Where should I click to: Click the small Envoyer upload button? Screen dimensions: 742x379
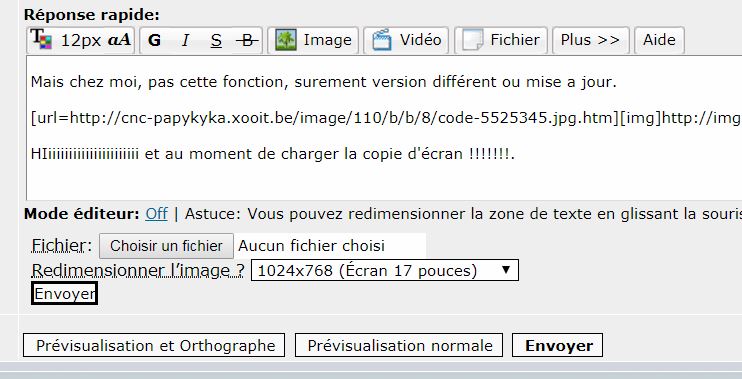(x=64, y=293)
